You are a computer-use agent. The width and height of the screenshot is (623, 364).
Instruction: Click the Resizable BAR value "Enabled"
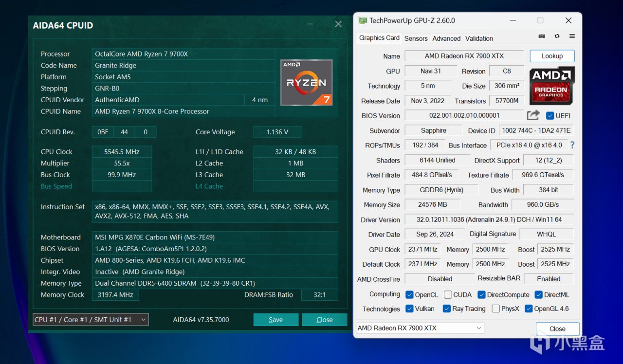coord(549,279)
